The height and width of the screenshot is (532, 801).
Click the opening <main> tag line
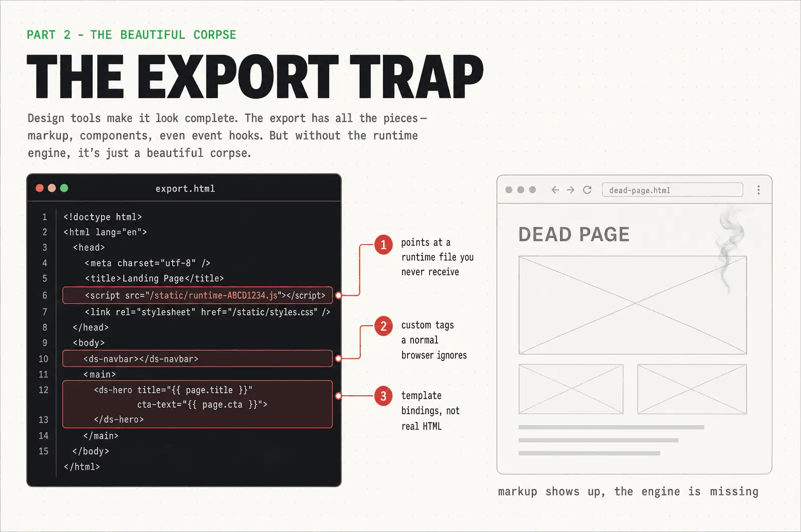pyautogui.click(x=100, y=374)
